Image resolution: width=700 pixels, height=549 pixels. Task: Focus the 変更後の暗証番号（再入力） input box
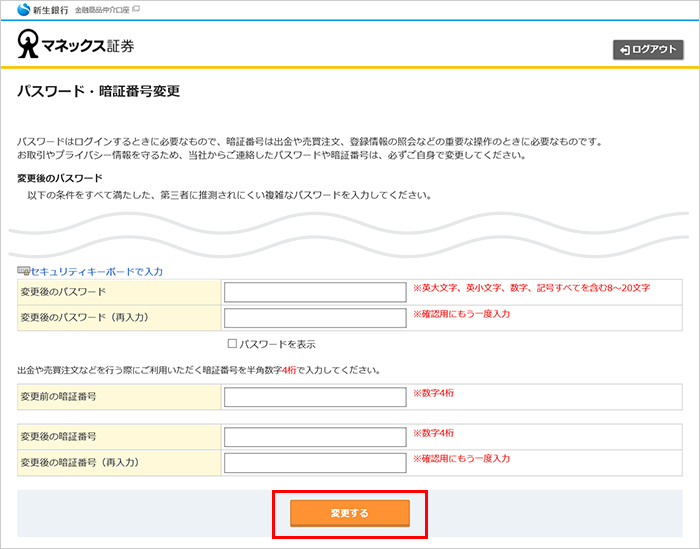[x=315, y=463]
